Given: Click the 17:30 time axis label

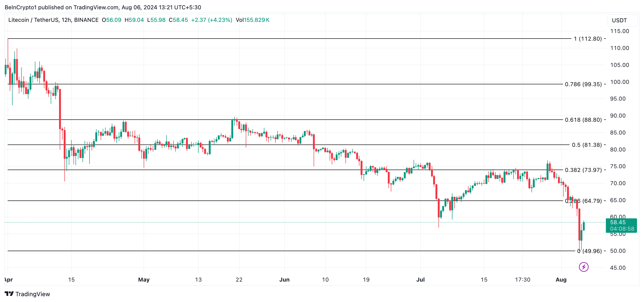Looking at the screenshot, I should [522, 279].
